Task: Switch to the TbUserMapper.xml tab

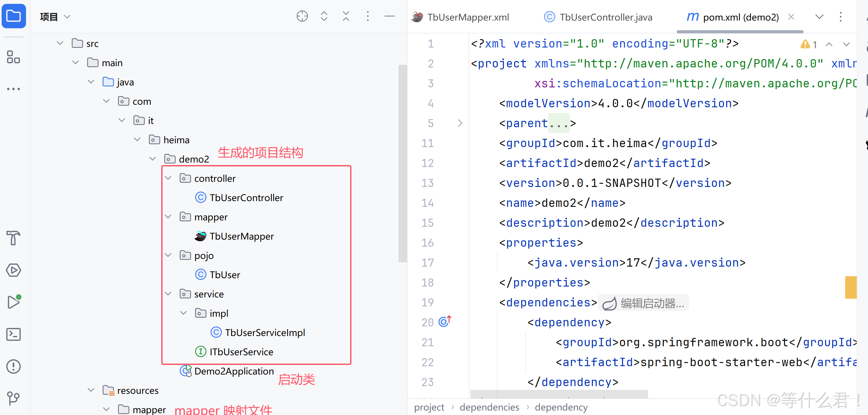Action: (x=468, y=17)
